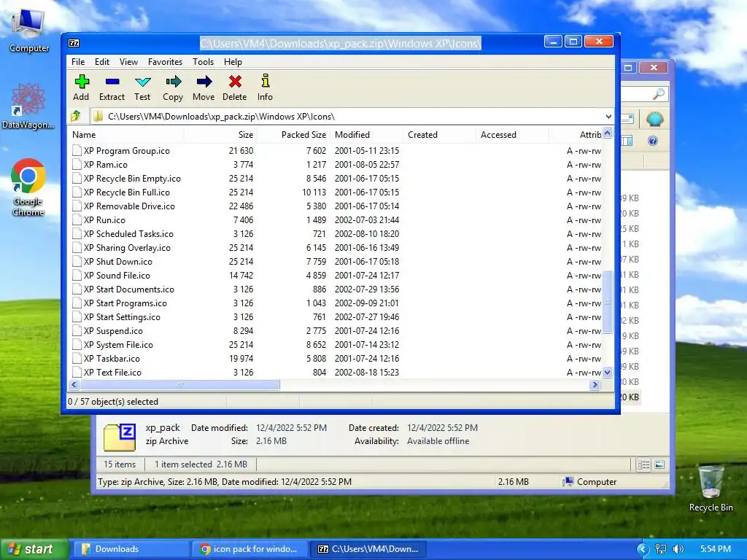This screenshot has width=747, height=560.
Task: Click file icon of XP Run.ico
Action: 77,220
